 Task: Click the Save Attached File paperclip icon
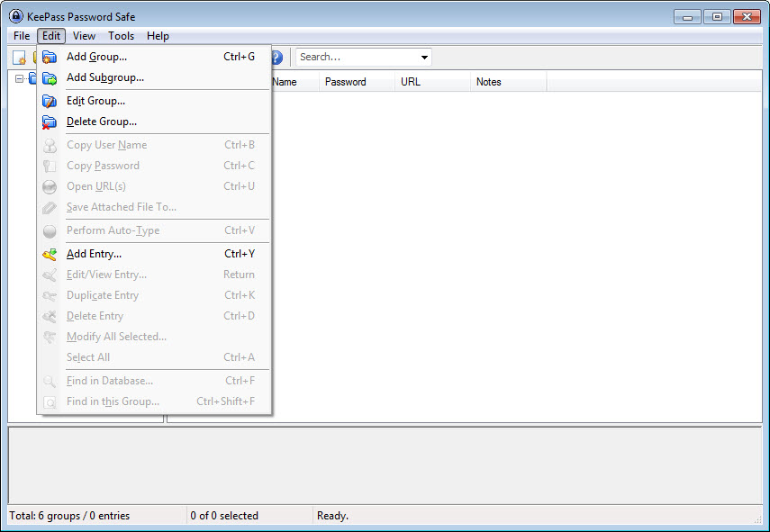click(50, 207)
